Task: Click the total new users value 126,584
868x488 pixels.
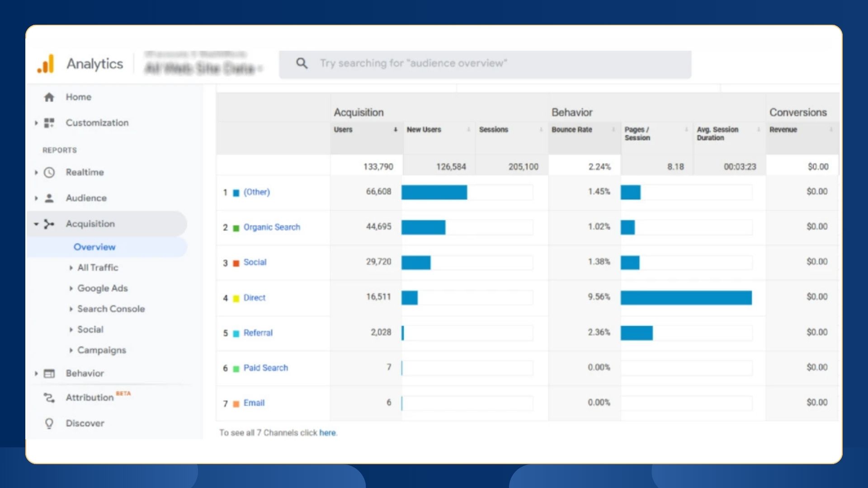Action: coord(451,167)
